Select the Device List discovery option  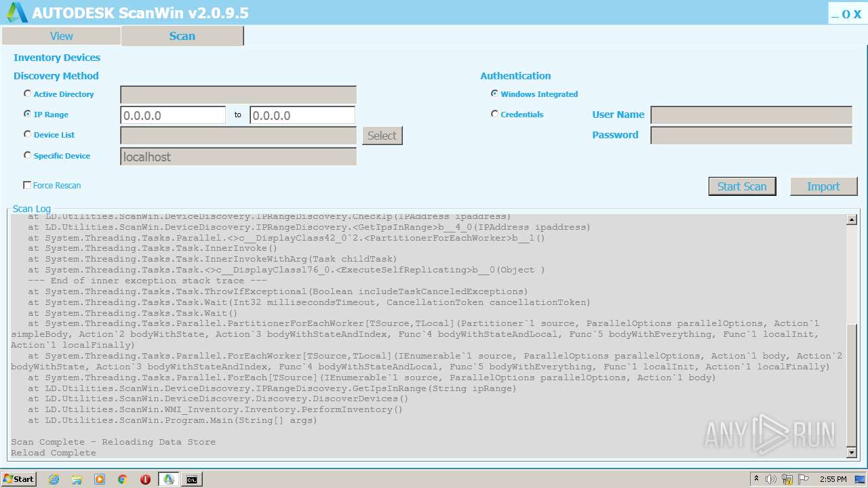(27, 134)
